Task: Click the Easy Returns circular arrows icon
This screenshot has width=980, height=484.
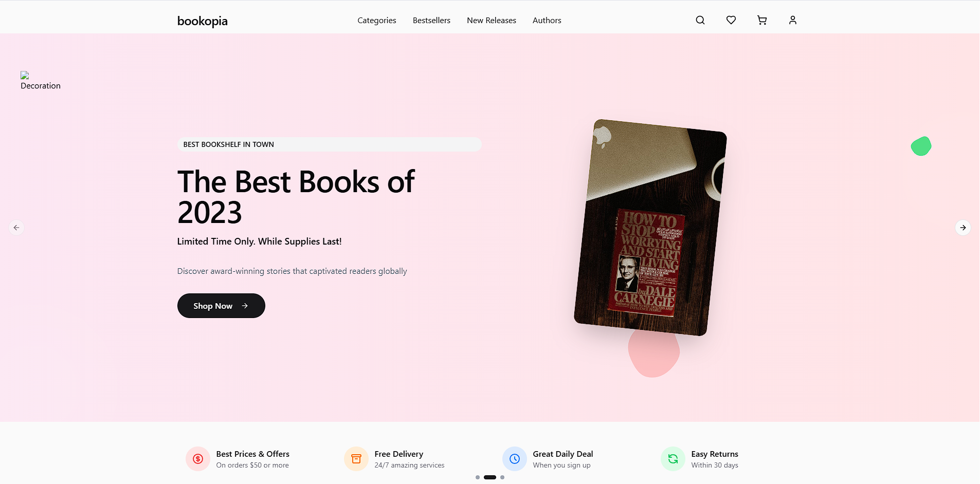Action: (x=673, y=458)
